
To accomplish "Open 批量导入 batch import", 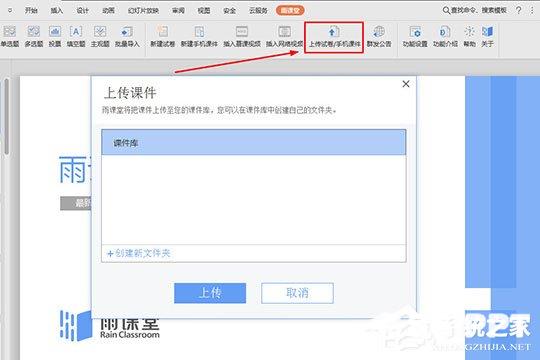I will [127, 36].
